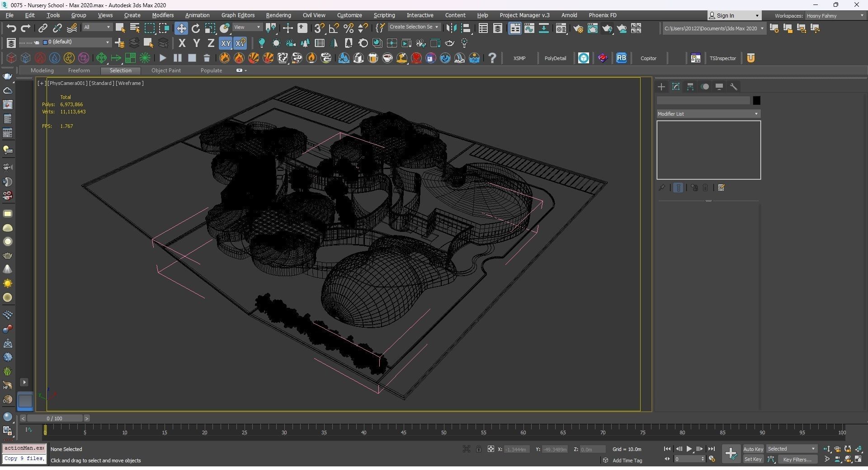Toggle Percent Snap
868x470 pixels.
point(348,28)
